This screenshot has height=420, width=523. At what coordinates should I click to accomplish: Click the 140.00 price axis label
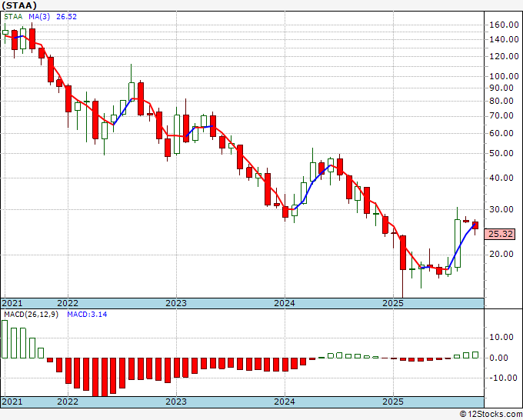pos(504,39)
